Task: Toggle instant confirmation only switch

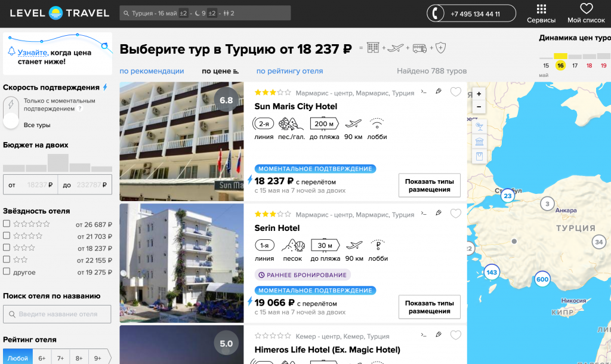Action: 11,113
